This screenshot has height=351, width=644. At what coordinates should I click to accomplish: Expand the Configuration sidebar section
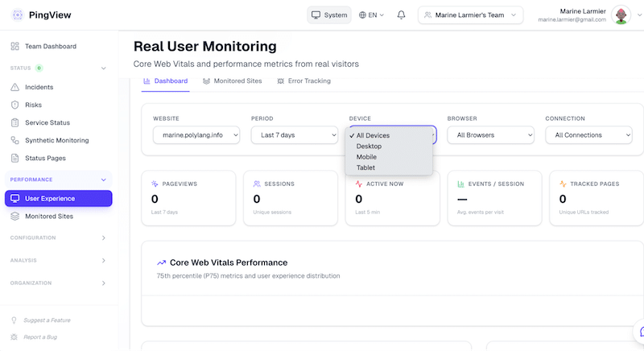58,237
